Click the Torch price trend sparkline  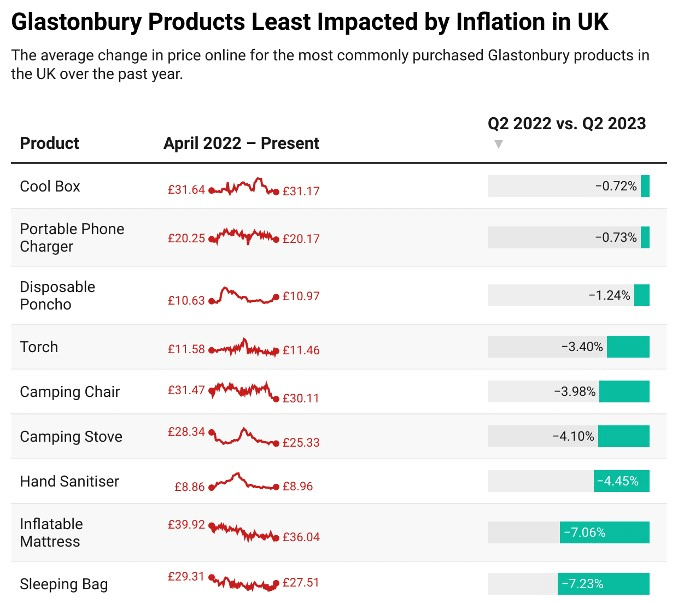pos(244,347)
